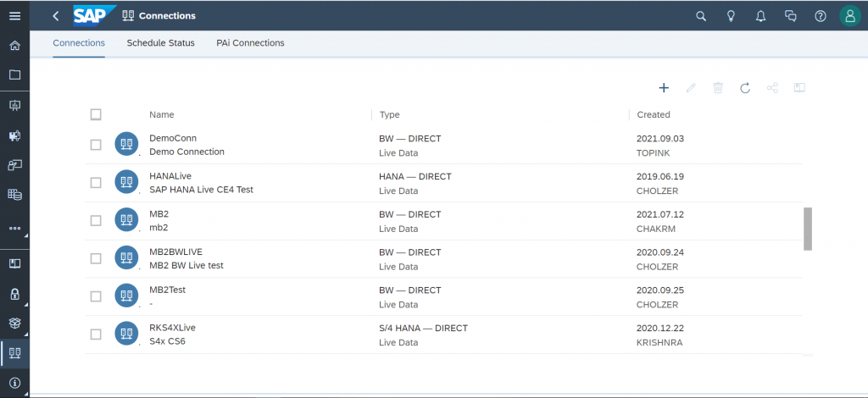Select the creator 'KRISHNRA' text
This screenshot has width=868, height=398.
point(659,342)
